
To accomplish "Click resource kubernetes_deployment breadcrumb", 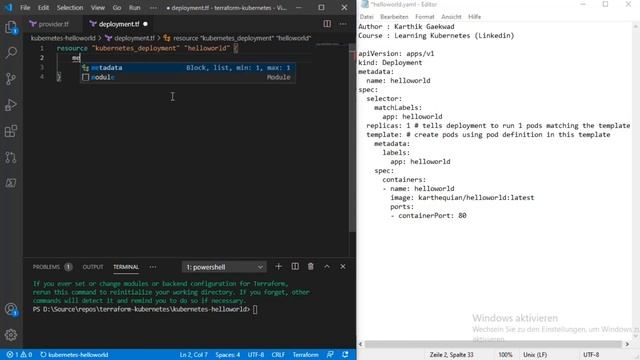I will coord(238,38).
